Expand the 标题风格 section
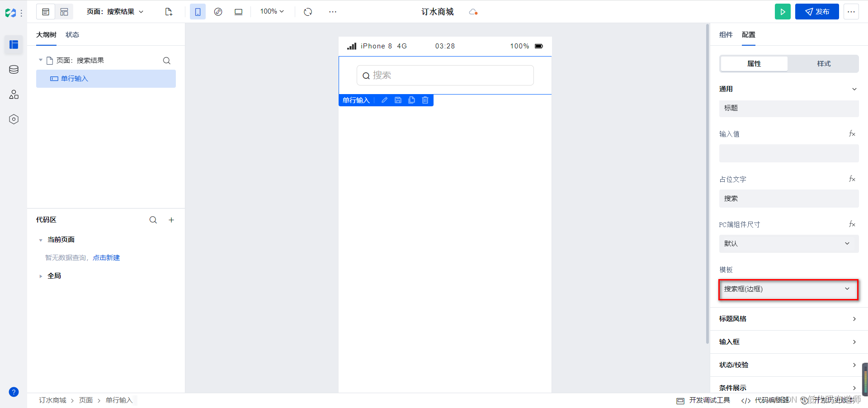 pyautogui.click(x=789, y=319)
